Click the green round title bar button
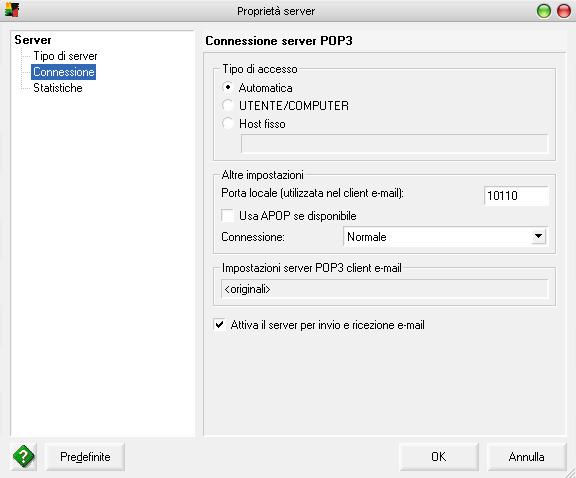576x478 pixels. (544, 11)
